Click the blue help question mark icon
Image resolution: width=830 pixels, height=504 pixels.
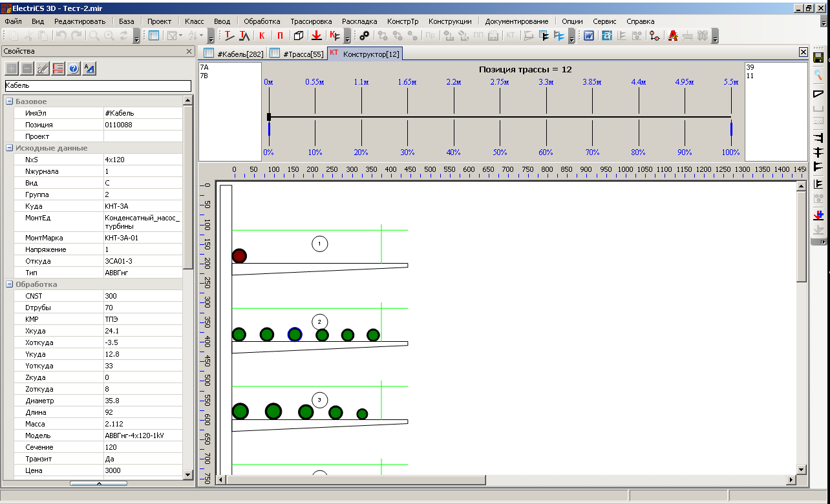(x=74, y=68)
